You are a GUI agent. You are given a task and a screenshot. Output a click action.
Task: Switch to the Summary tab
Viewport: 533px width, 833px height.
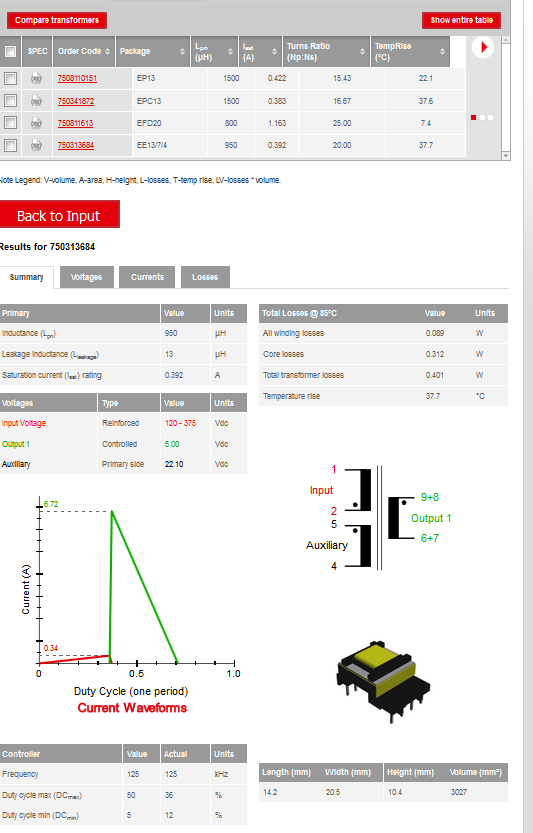coord(27,277)
